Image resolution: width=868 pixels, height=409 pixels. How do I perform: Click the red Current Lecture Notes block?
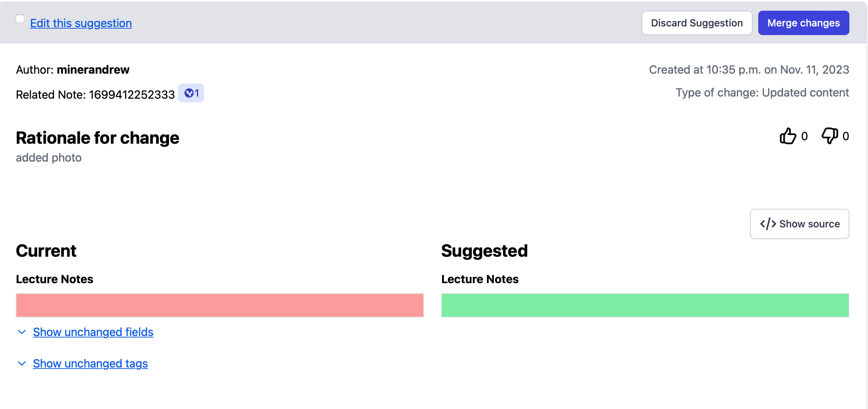pos(220,305)
